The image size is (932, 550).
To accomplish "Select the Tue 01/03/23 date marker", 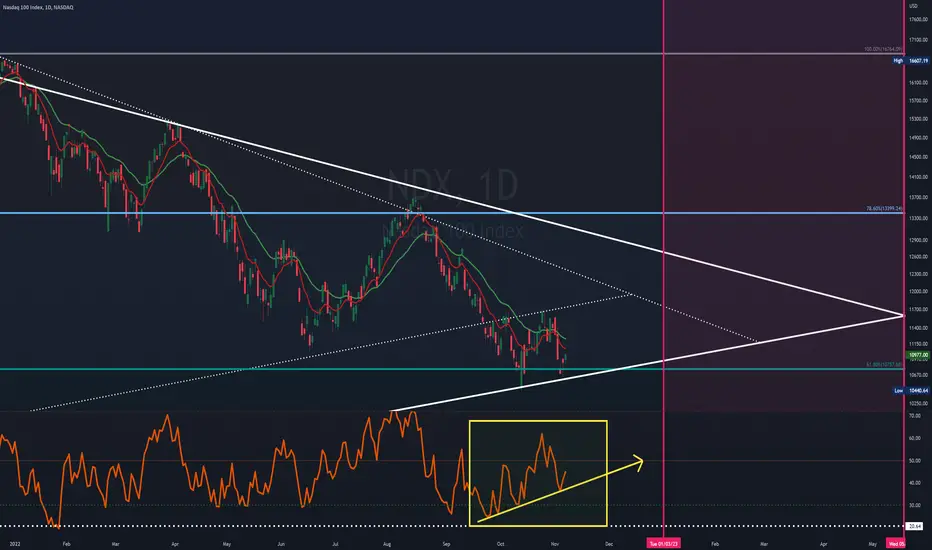I will (x=663, y=543).
